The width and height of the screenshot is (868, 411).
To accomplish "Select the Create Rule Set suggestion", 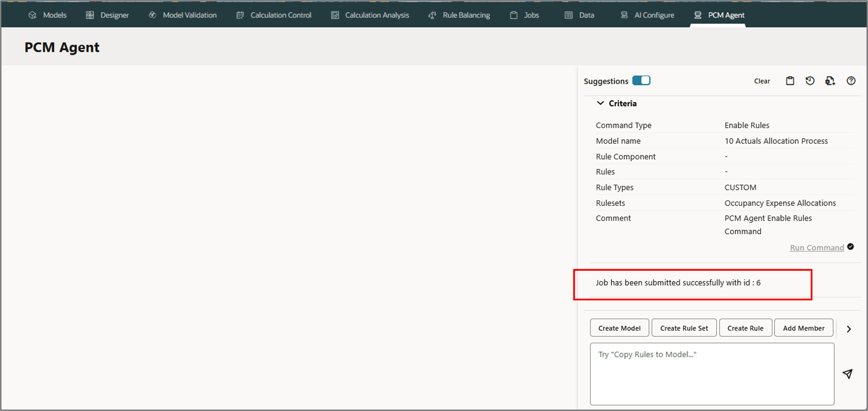I will pyautogui.click(x=684, y=328).
